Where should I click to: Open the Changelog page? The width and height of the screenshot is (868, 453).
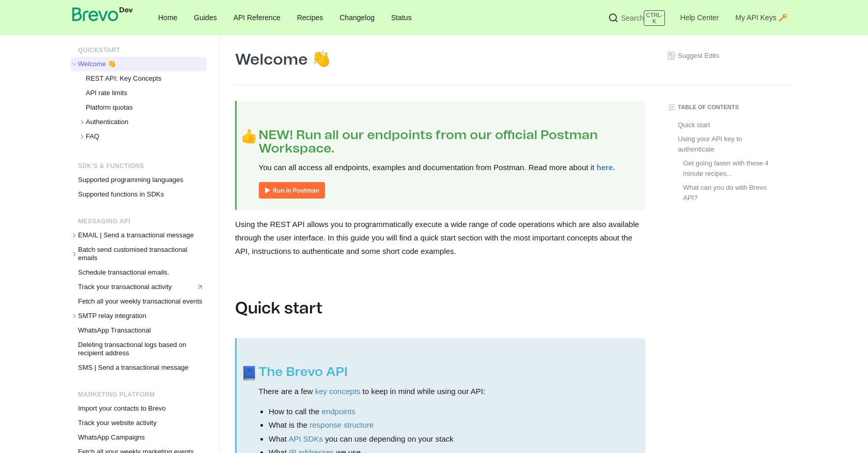[x=357, y=18]
